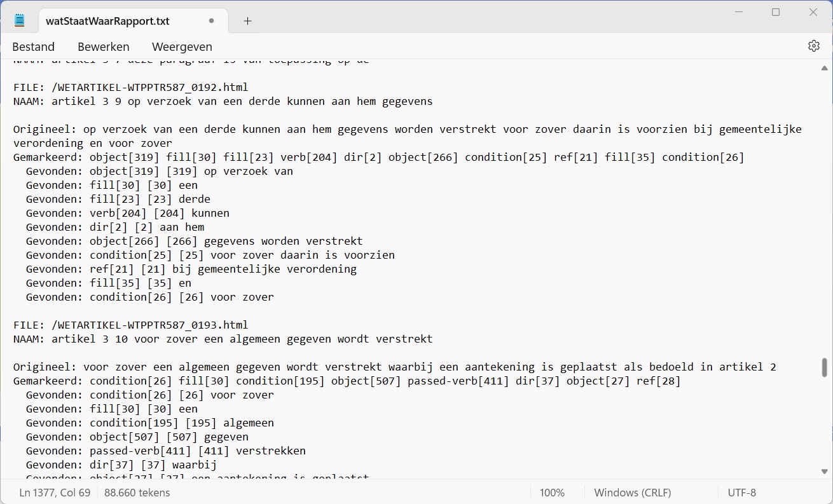The image size is (833, 504).
Task: Click the UTF-8 encoding indicator
Action: pyautogui.click(x=741, y=493)
